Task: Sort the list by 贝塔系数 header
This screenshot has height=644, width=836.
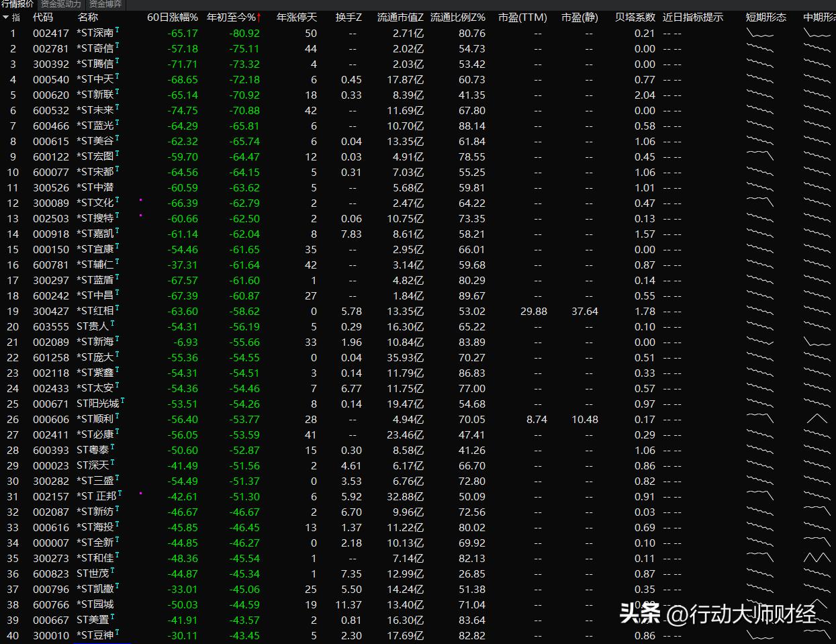Action: [635, 17]
